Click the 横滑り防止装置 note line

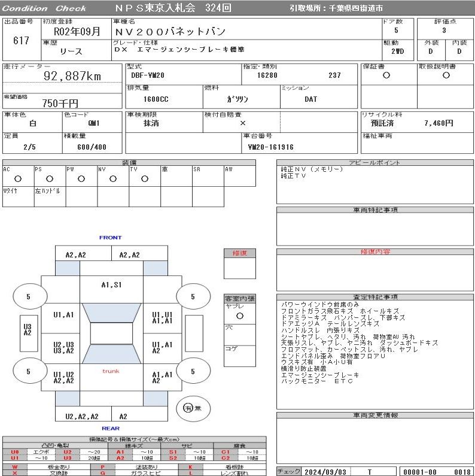point(304,369)
